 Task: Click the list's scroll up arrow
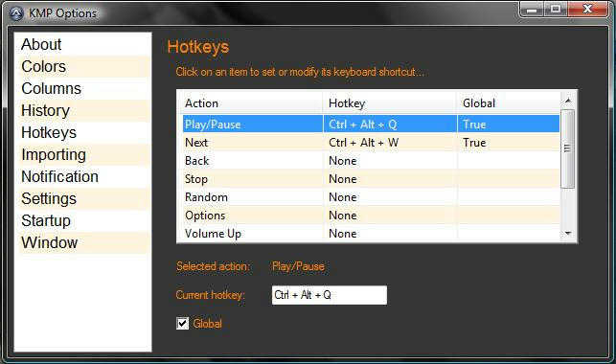coord(568,101)
